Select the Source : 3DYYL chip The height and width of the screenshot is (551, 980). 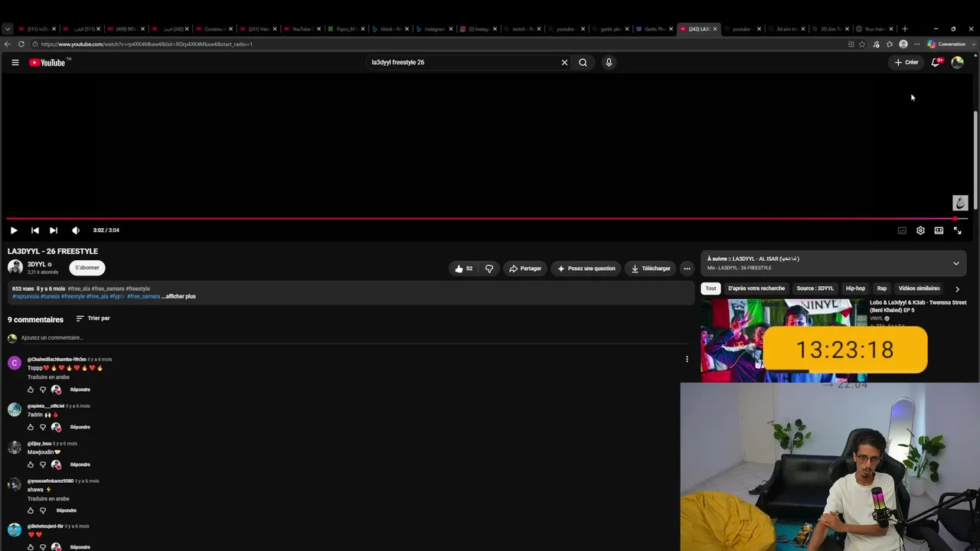coord(815,289)
